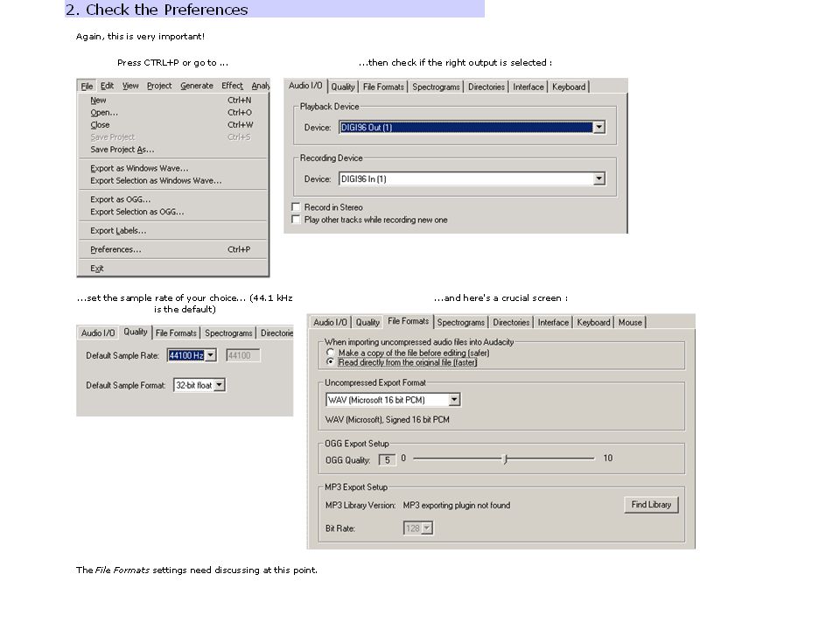Open Keyboard tab in crucial screen dialog
Screen dimensions: 840x630
593,323
